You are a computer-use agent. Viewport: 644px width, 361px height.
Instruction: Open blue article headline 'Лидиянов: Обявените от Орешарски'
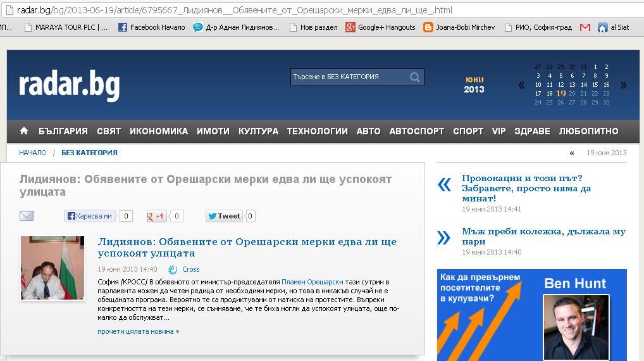pyautogui.click(x=247, y=247)
